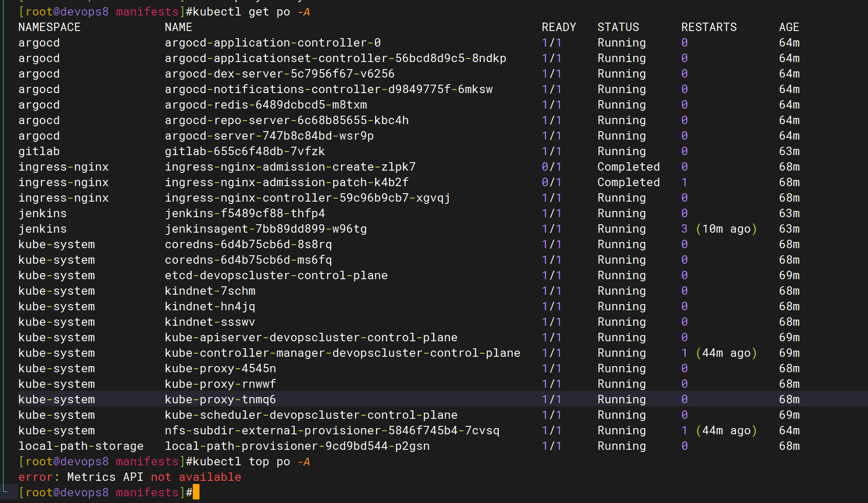Click the AGE column header
Screen dimensions: 868x503
coord(790,27)
